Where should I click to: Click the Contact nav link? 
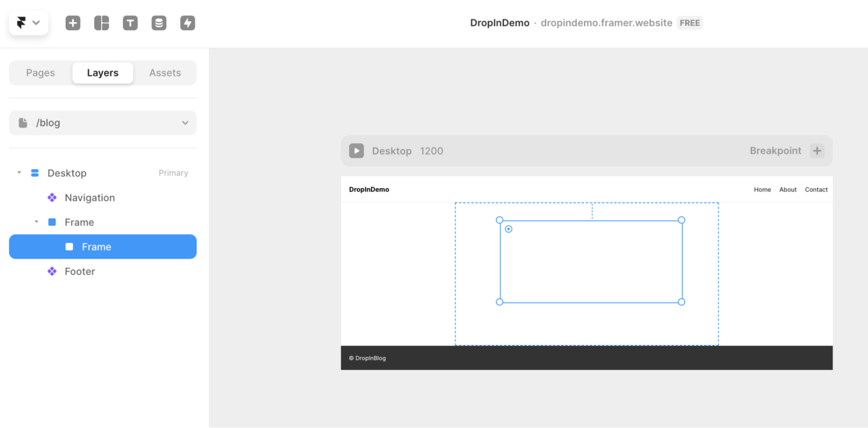(x=817, y=190)
